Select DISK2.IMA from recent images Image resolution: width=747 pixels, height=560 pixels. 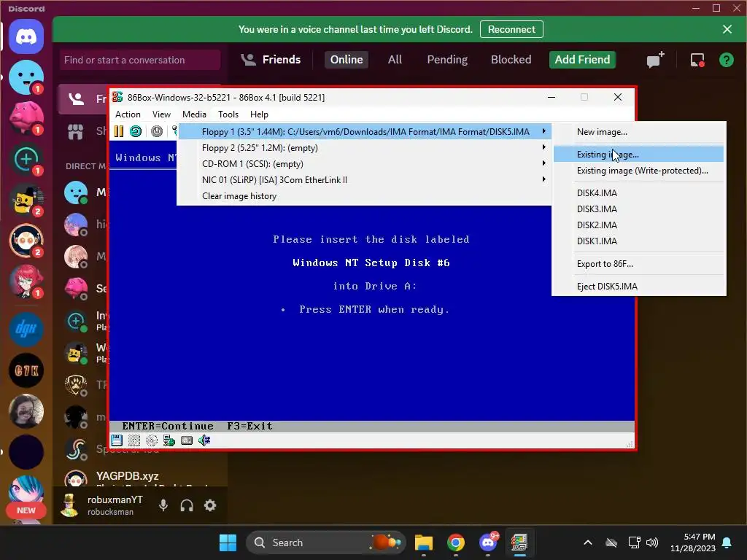639,225
